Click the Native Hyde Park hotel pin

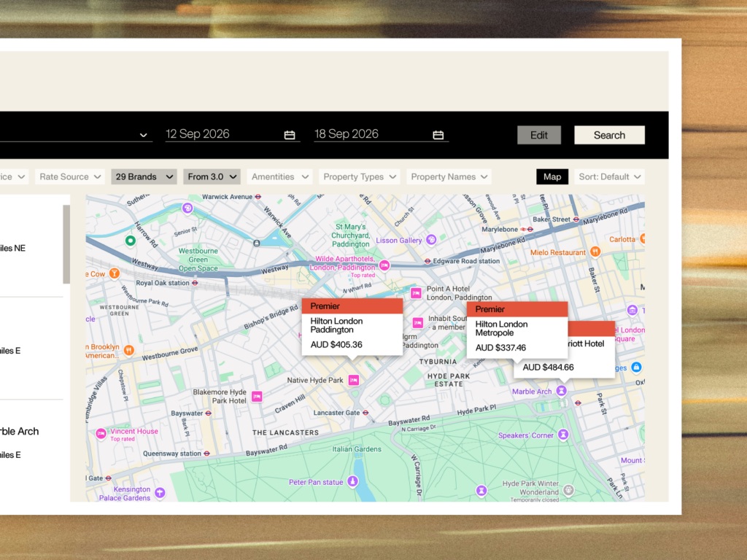354,380
